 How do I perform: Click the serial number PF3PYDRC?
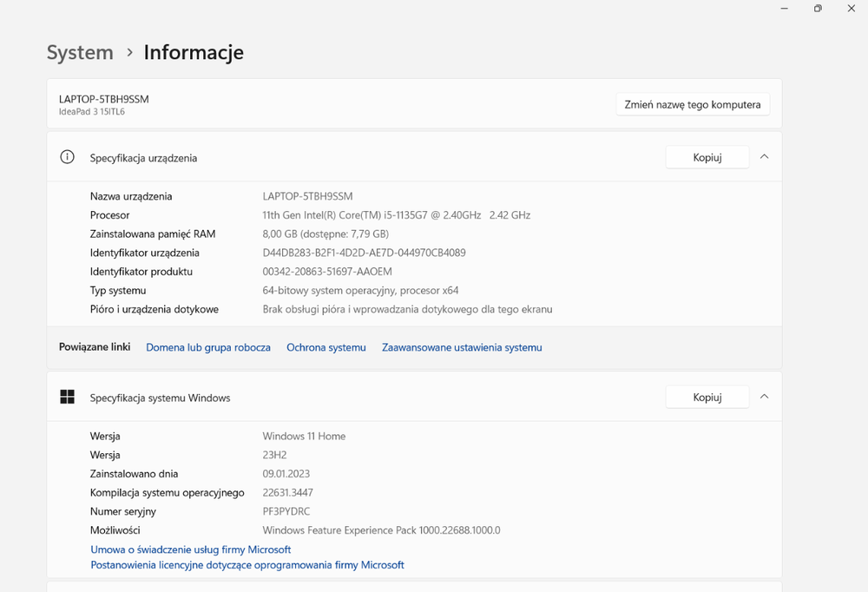pyautogui.click(x=286, y=511)
